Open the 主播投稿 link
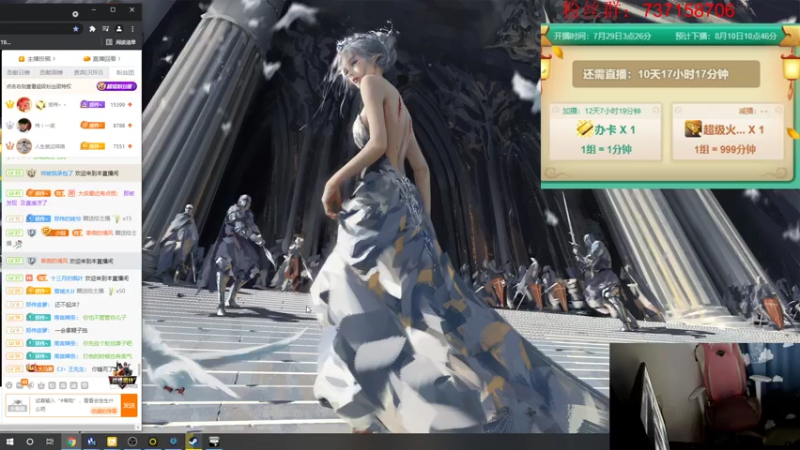 (37, 59)
